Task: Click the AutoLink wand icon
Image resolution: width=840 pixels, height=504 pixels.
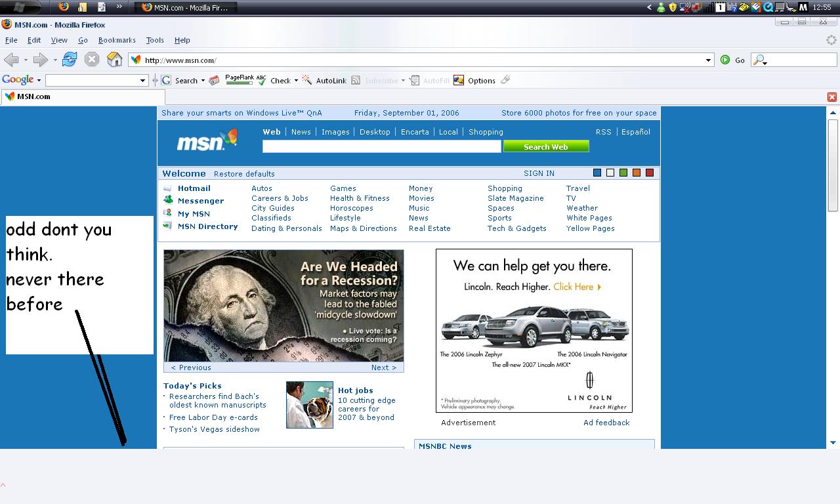Action: click(306, 80)
